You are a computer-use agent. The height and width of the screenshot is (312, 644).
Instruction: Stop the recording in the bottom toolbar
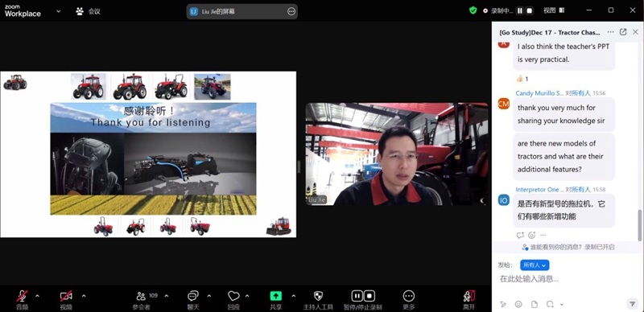click(x=369, y=296)
